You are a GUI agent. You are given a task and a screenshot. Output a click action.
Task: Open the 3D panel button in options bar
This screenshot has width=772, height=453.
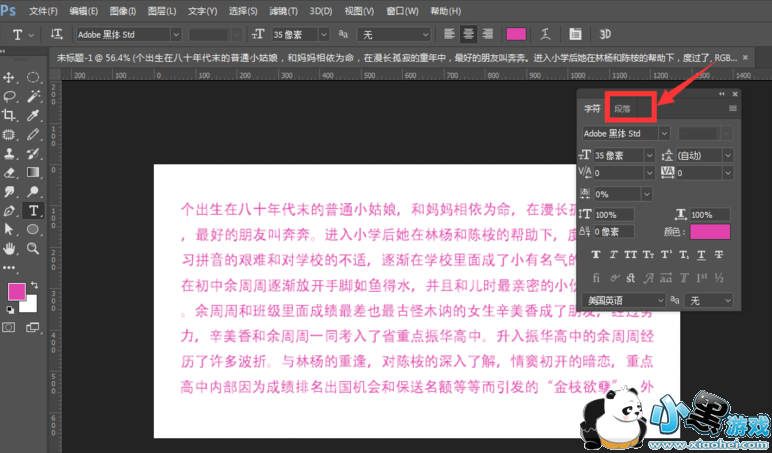606,34
